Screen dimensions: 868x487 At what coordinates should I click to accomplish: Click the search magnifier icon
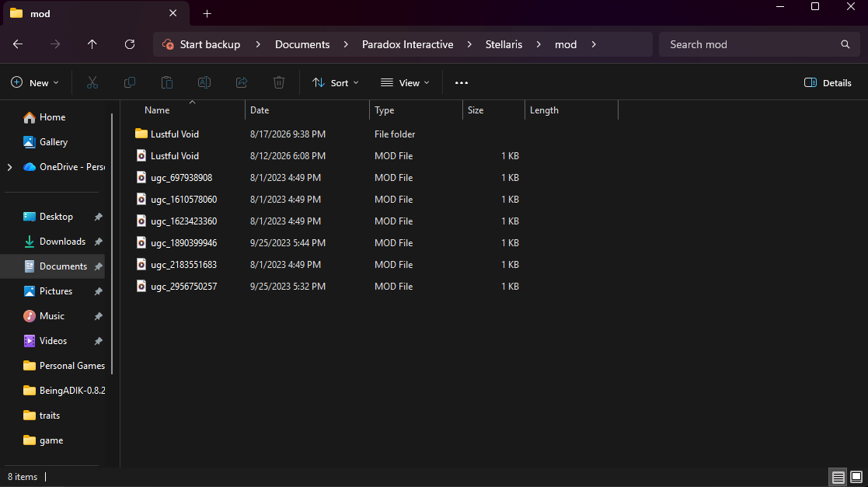coord(845,44)
